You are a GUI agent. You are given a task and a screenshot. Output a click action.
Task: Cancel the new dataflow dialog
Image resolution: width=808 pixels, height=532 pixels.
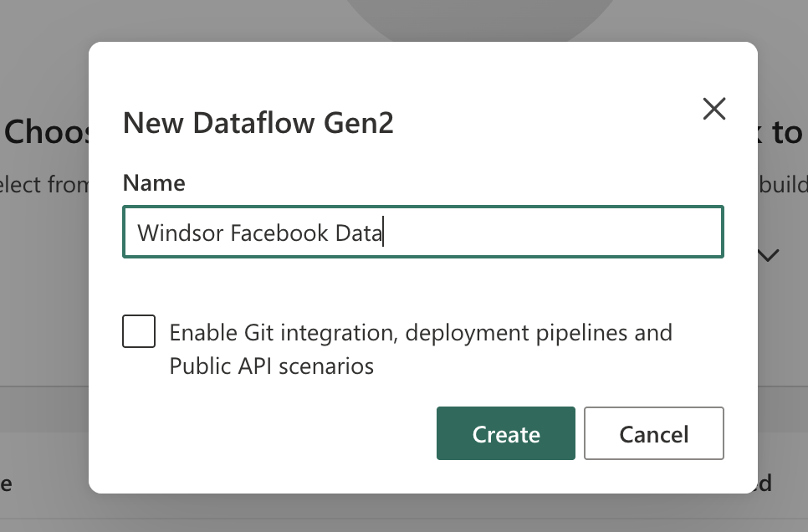(653, 433)
